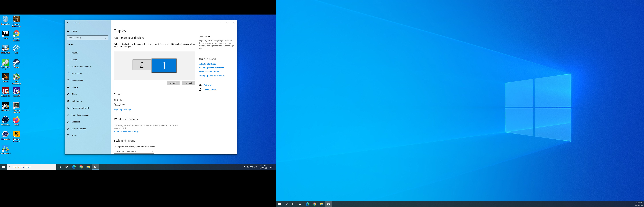Image resolution: width=644 pixels, height=207 pixels.
Task: Select the Geekbench 5 desktop icon
Action: [x=5, y=150]
